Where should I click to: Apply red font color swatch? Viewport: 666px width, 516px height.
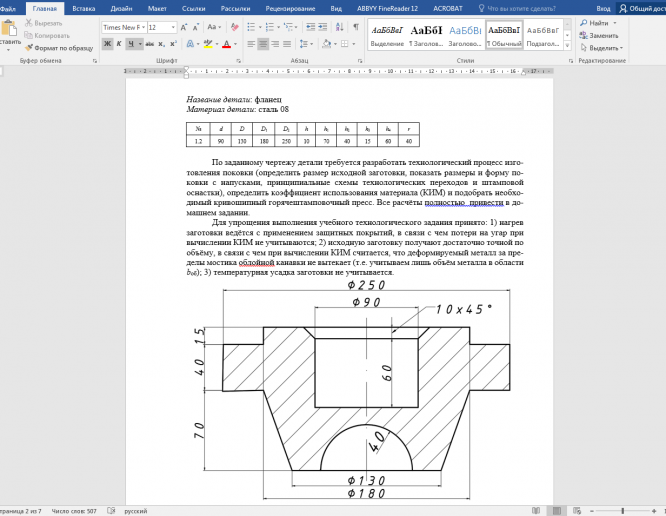227,45
